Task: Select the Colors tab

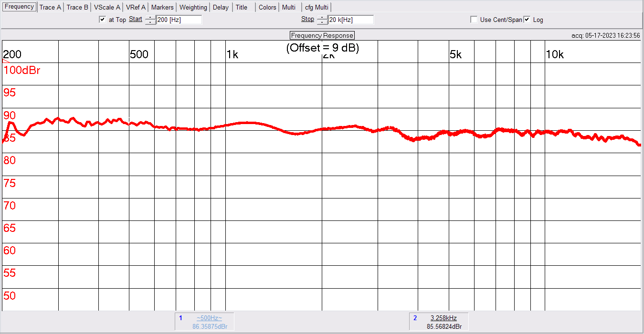Action: [267, 7]
